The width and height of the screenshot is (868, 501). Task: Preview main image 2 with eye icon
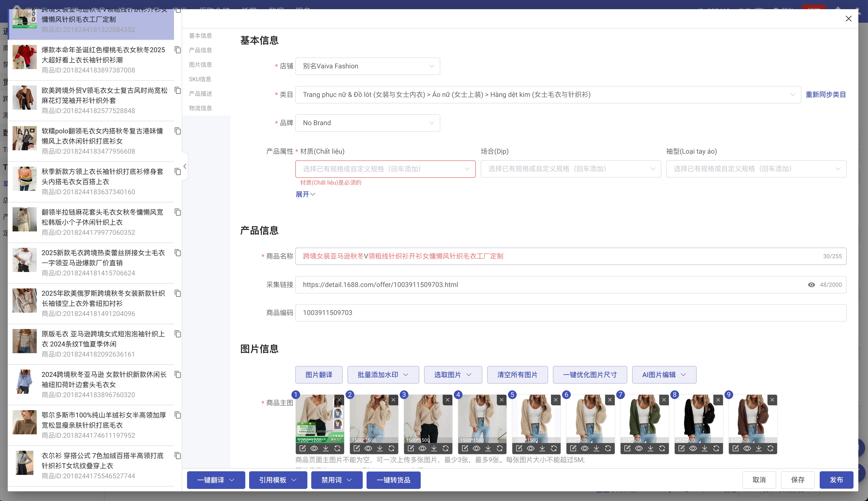pyautogui.click(x=368, y=448)
